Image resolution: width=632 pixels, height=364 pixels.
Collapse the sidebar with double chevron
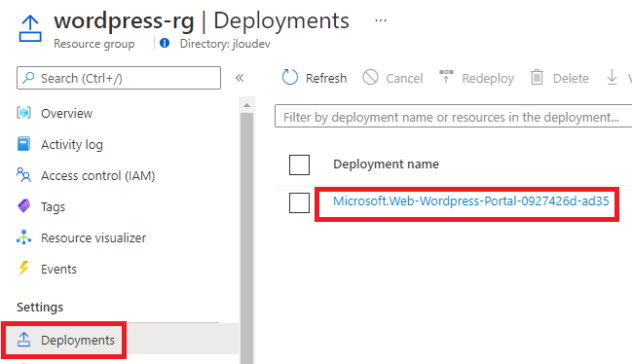point(240,78)
